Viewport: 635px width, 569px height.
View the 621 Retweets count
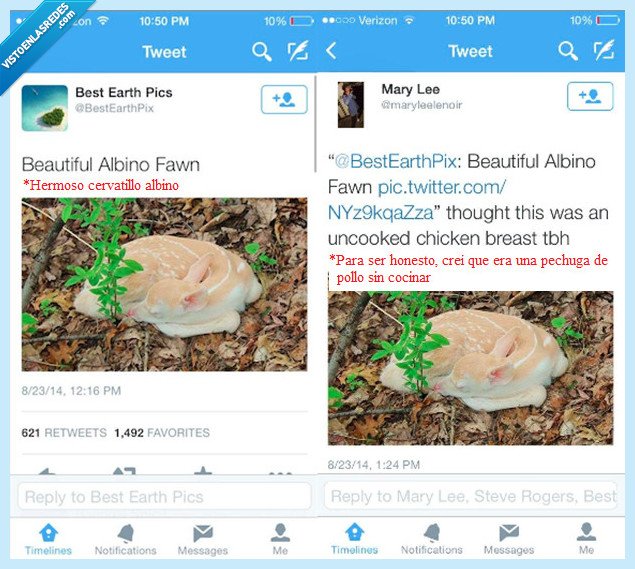coord(64,433)
